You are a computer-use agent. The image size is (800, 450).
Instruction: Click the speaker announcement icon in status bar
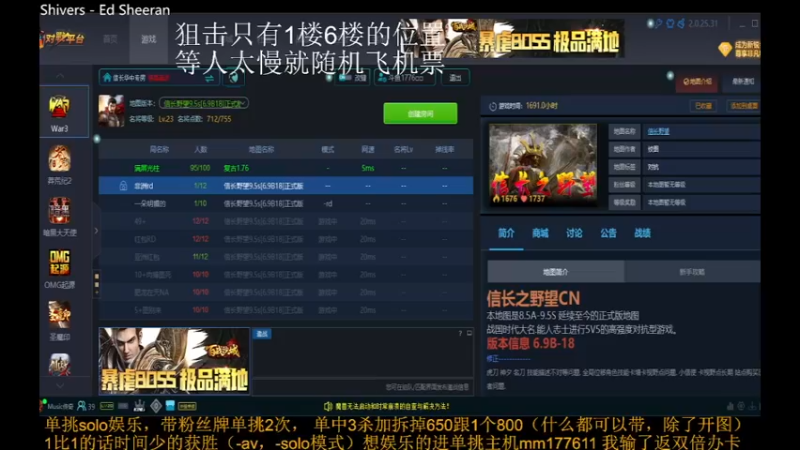[328, 406]
